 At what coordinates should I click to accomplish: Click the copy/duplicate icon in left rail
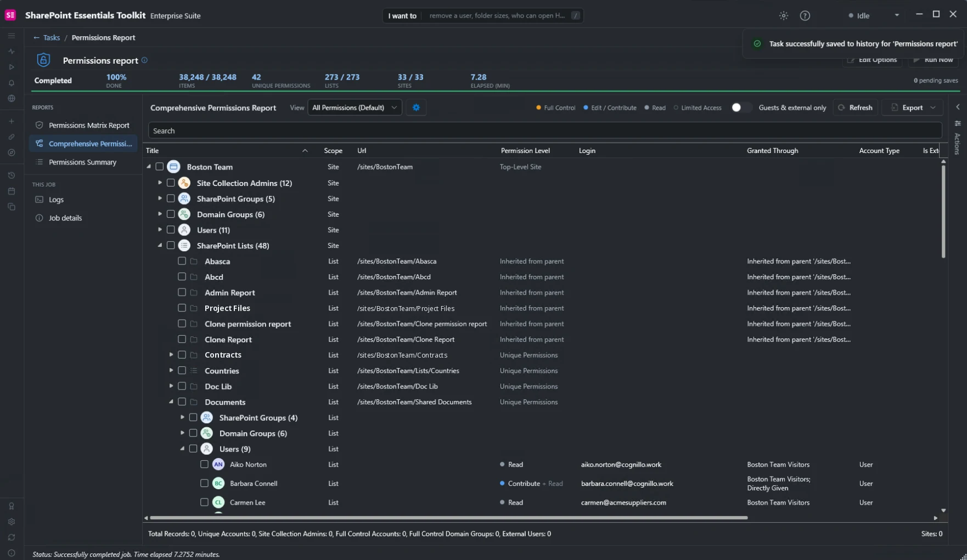coord(12,207)
